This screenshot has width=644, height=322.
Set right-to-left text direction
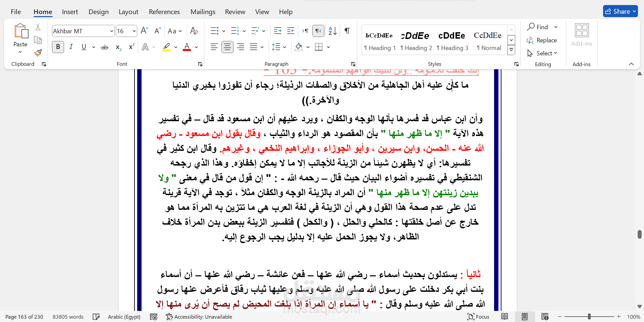pyautogui.click(x=318, y=31)
